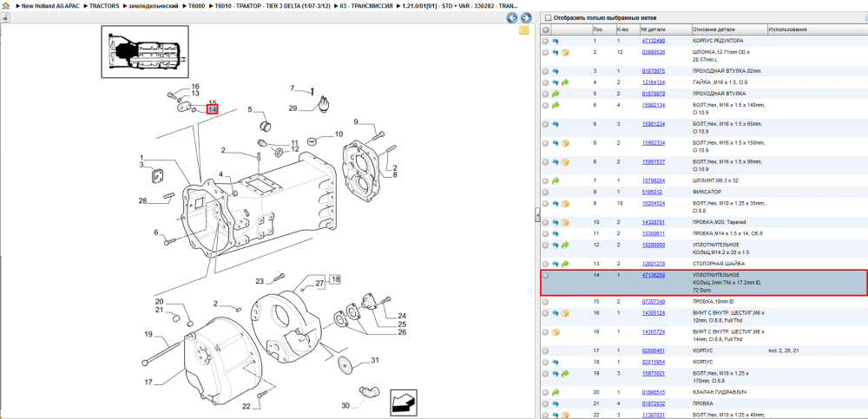Screen dimensions: 868x419
Task: Select callout 30 in diagram
Action: [345, 406]
